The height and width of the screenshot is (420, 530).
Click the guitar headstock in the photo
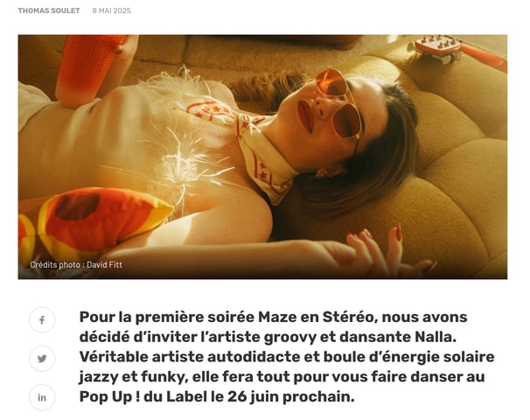(436, 48)
